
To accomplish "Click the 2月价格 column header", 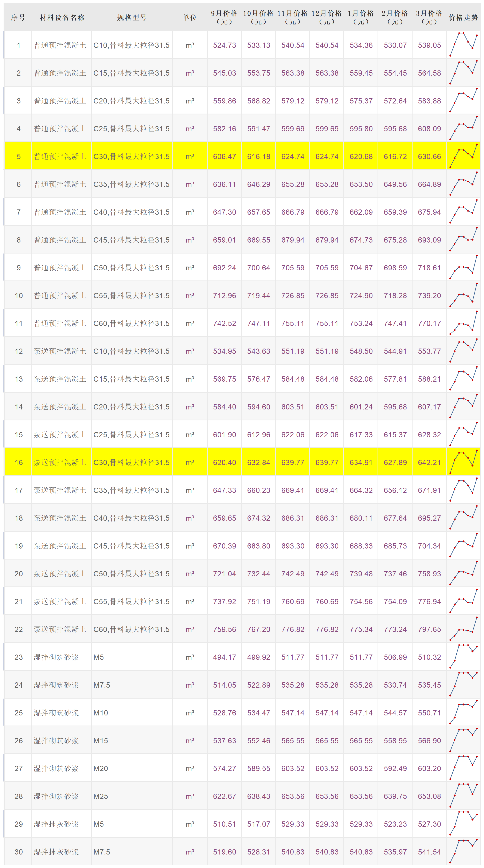I will click(x=395, y=17).
